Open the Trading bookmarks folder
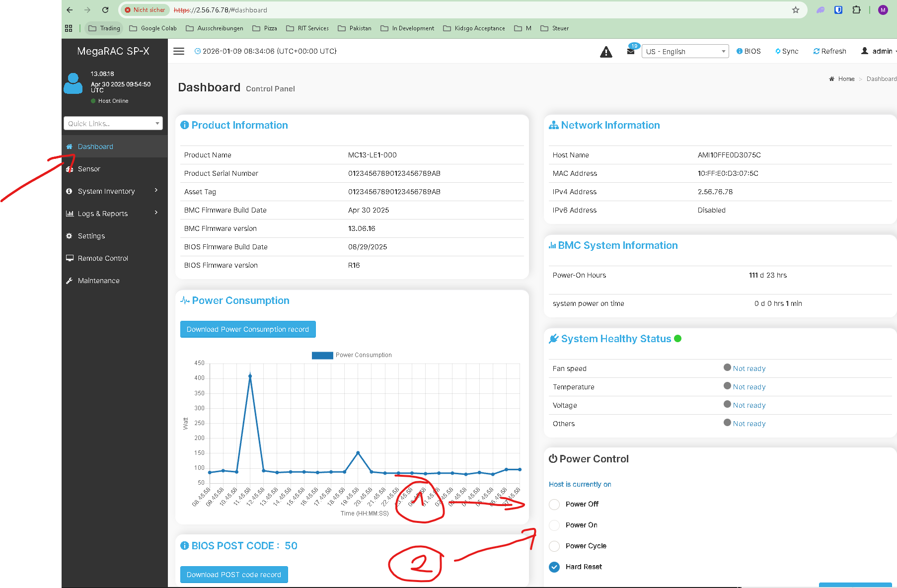Image resolution: width=897 pixels, height=588 pixels. (104, 28)
